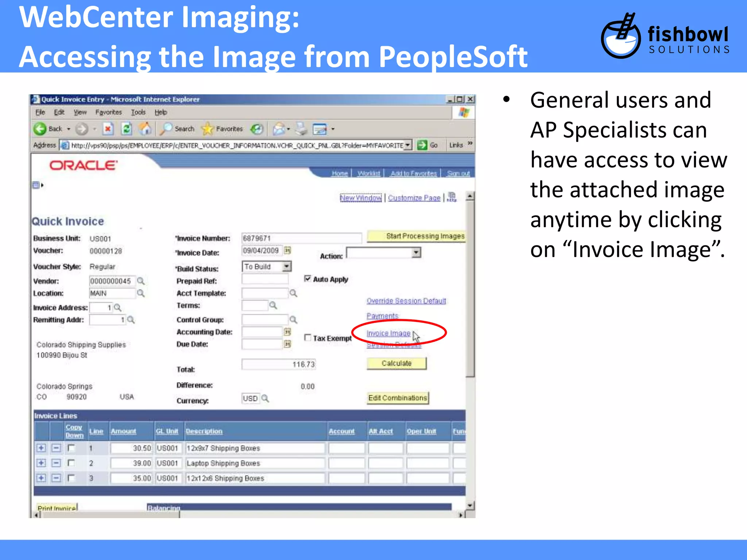
Task: Click into the Total amount field
Action: 279,364
